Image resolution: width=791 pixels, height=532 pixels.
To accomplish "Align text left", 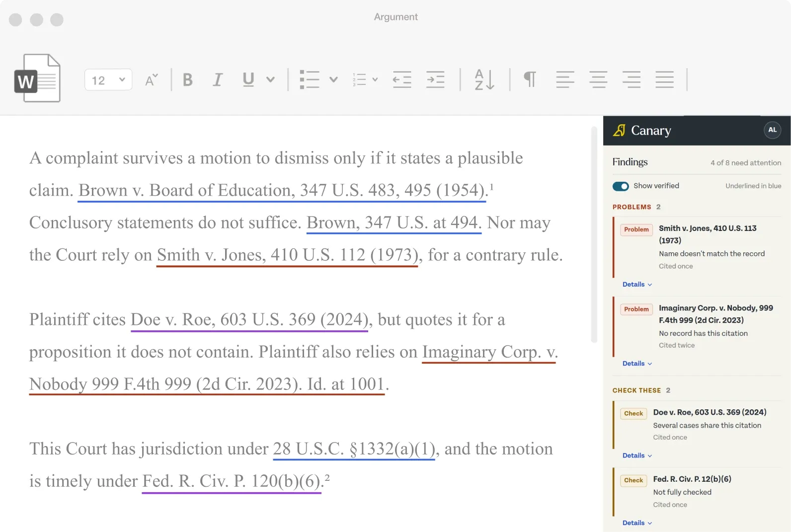I will (x=565, y=79).
